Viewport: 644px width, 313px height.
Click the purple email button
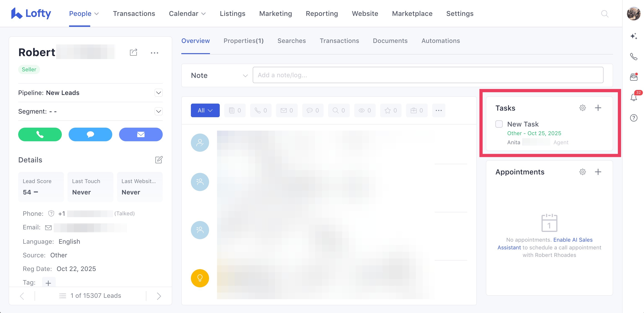coord(141,134)
